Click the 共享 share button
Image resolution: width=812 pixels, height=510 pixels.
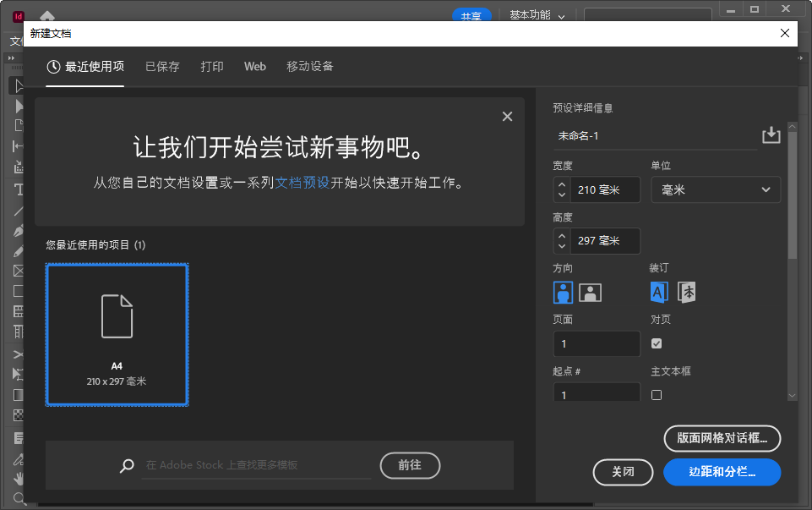pyautogui.click(x=471, y=15)
